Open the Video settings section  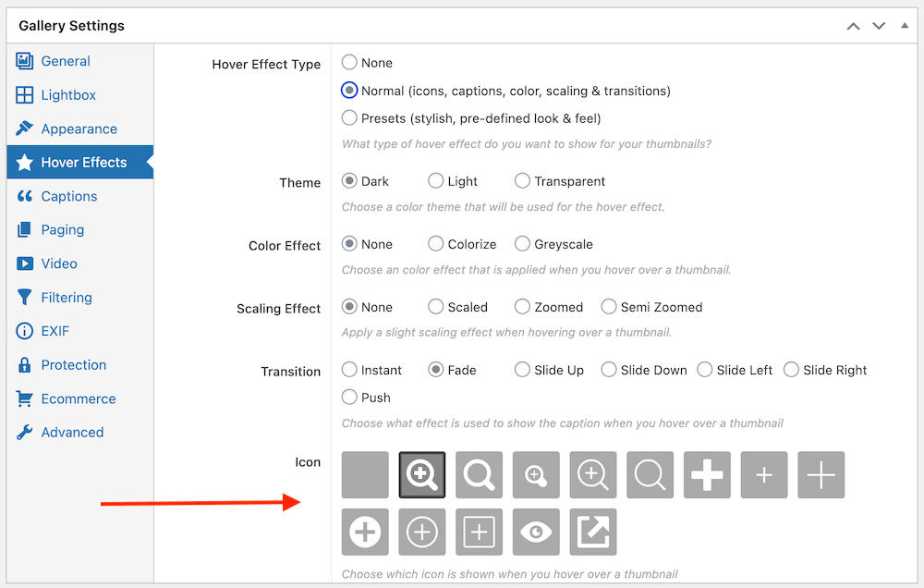[61, 263]
